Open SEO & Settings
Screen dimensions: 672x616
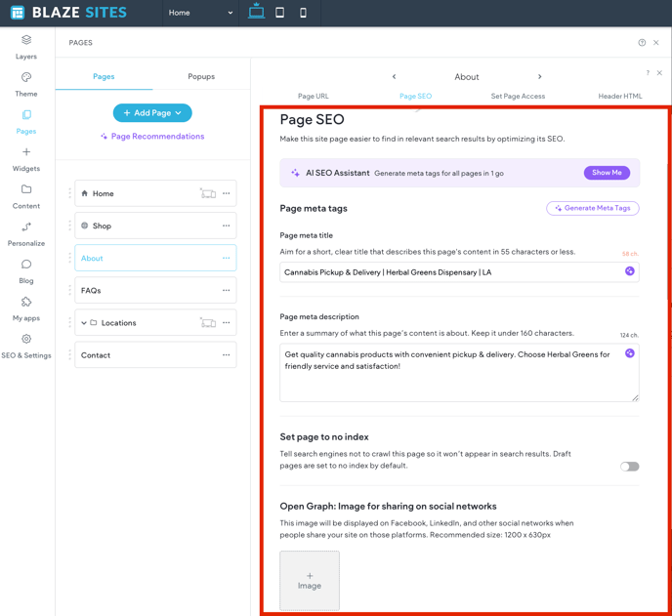tap(26, 346)
